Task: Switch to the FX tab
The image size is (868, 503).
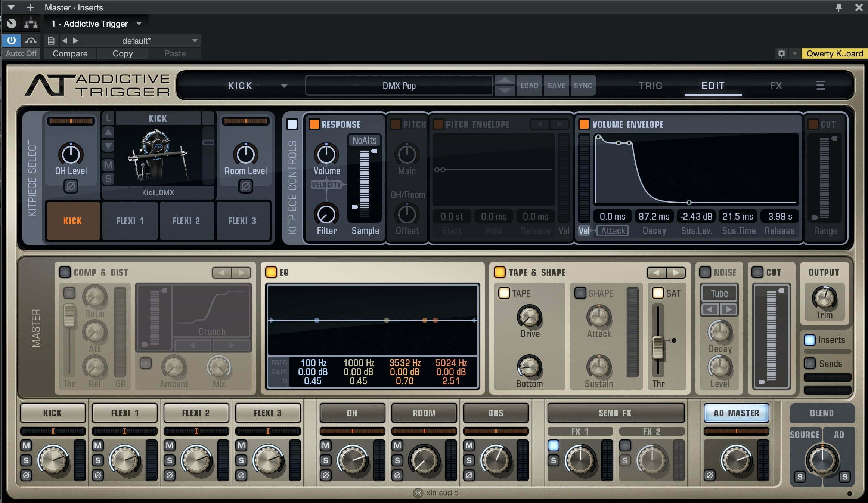Action: tap(776, 86)
